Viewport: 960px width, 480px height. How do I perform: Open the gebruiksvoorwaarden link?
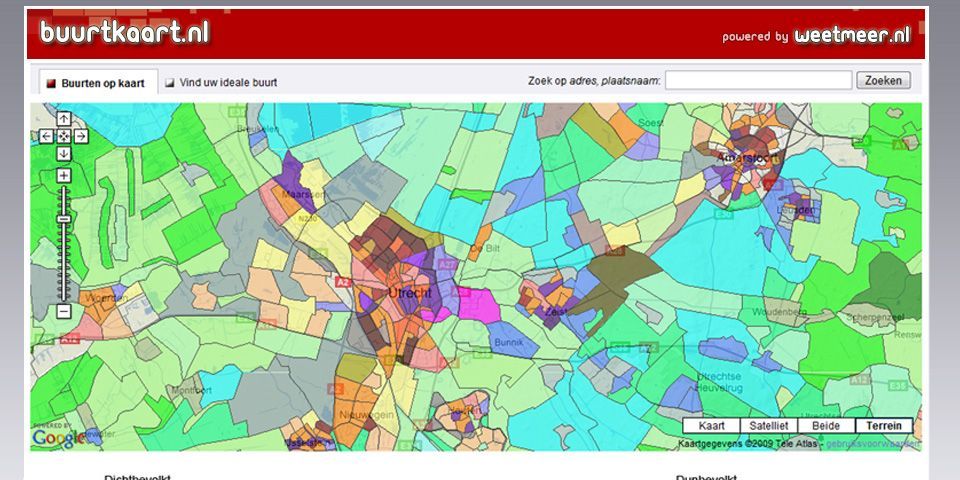click(872, 444)
